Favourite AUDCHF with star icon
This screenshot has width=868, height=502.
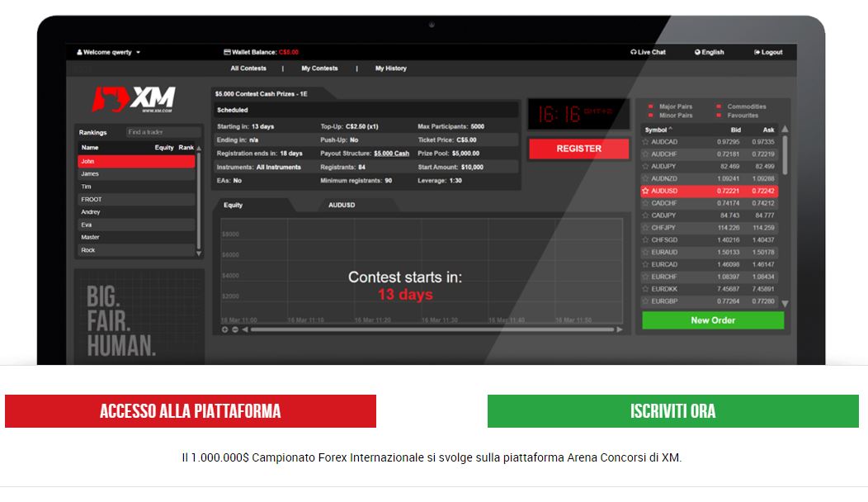645,154
